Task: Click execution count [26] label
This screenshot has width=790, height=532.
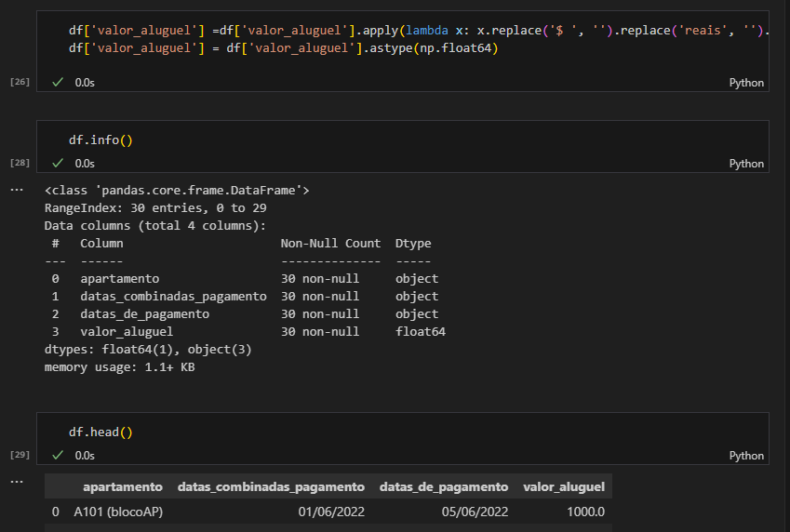Action: click(x=20, y=82)
